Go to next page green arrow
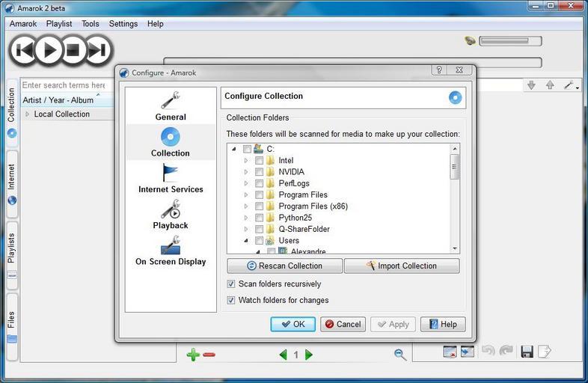588x383 pixels. [x=309, y=355]
